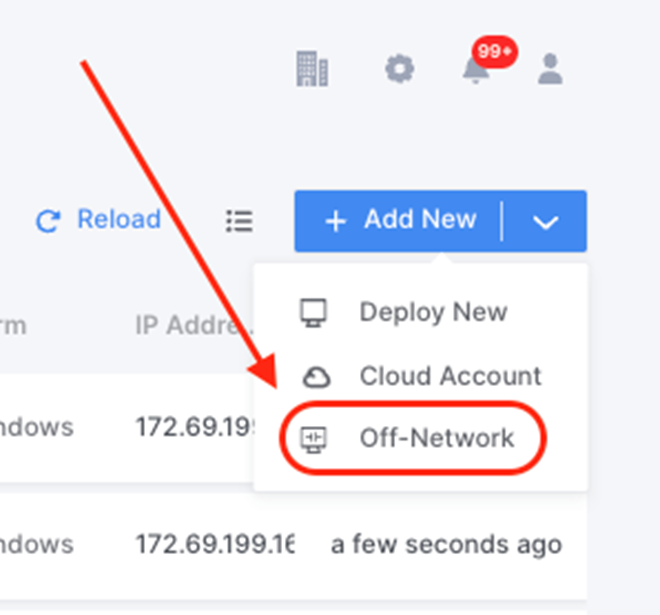Click the 172.69.199.16 IP address cell

[215, 544]
